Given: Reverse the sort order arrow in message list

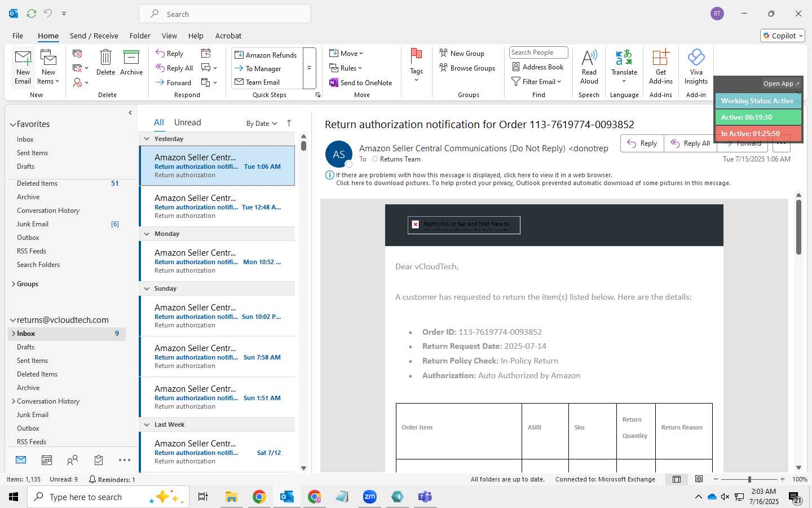Looking at the screenshot, I should 289,123.
